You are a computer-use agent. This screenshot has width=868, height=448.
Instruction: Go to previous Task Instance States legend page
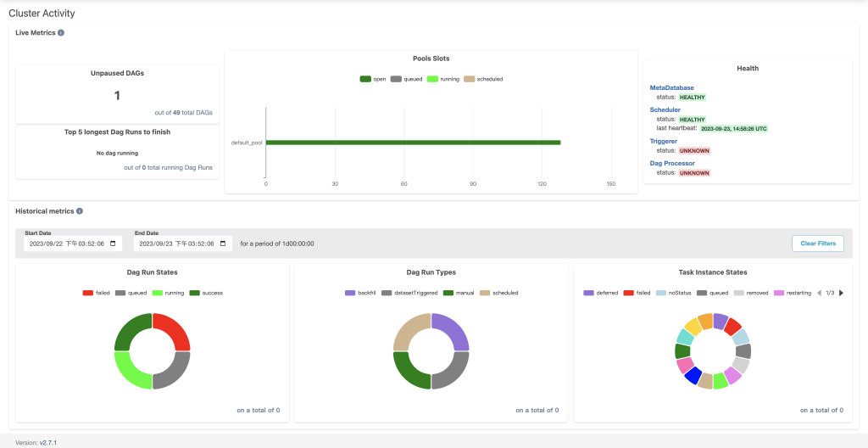tap(820, 293)
